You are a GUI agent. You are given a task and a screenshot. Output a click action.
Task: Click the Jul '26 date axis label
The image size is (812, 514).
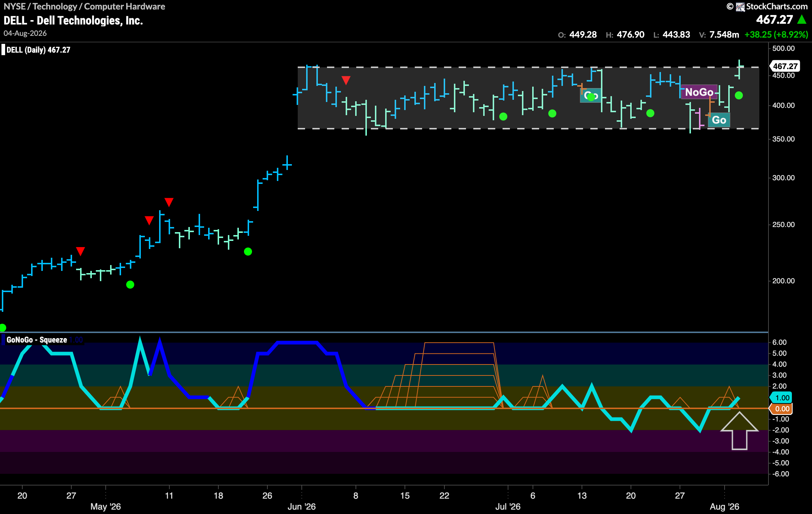coord(508,507)
